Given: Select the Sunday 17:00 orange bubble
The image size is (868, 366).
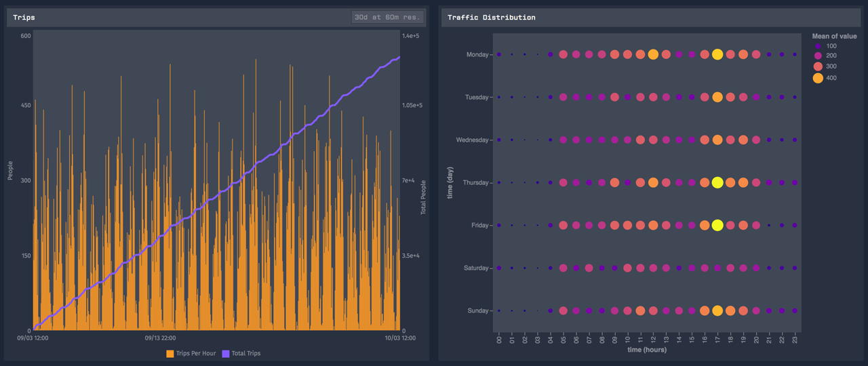Looking at the screenshot, I should click(717, 310).
